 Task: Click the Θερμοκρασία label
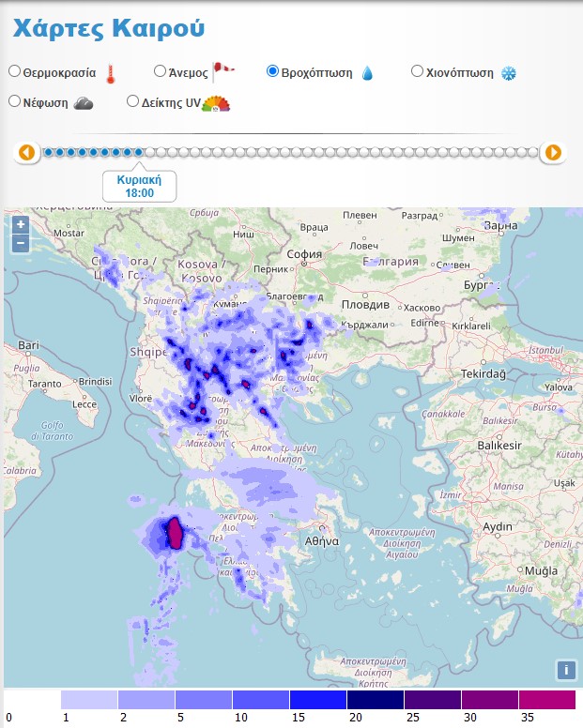(x=59, y=73)
